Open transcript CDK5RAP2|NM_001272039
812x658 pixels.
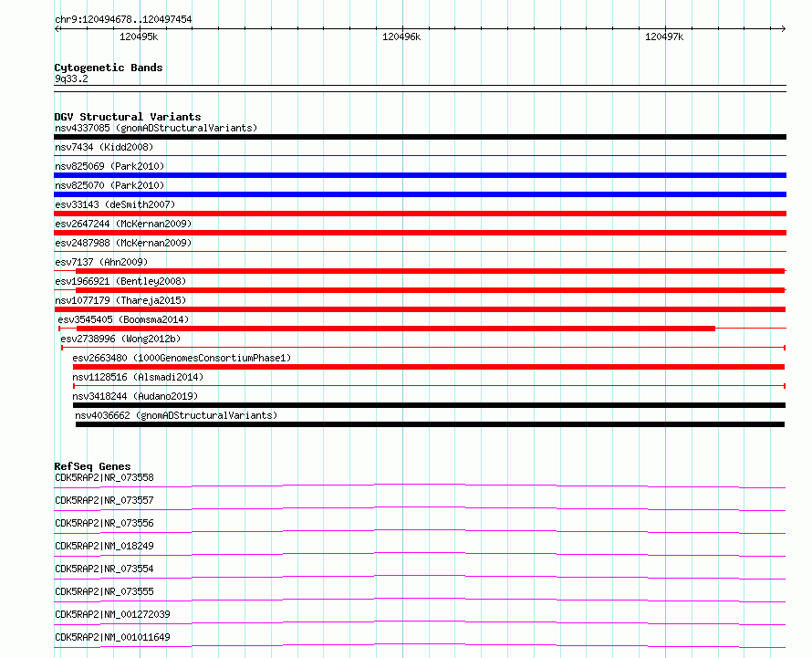[x=112, y=614]
